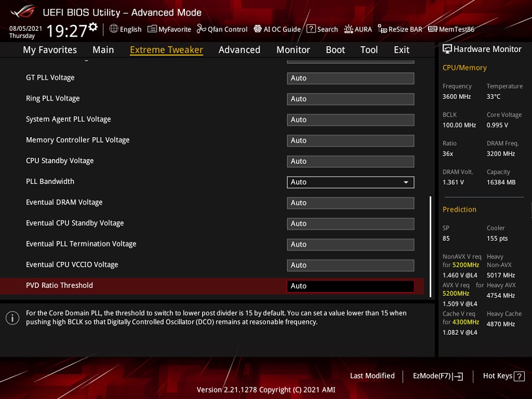Screen dimensions: 532x399
Task: Click Memory Controller PLL Voltage field
Action: 351,141
